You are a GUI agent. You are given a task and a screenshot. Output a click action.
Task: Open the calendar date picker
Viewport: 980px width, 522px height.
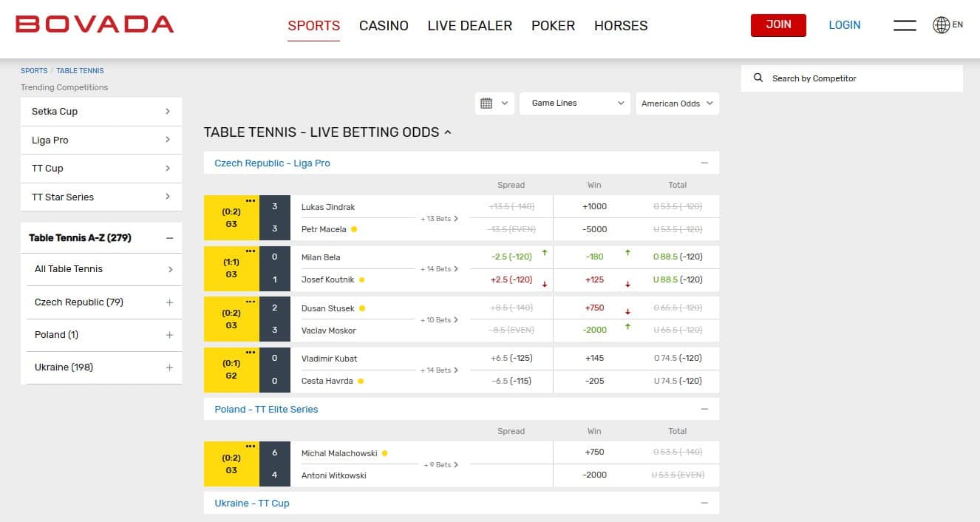pyautogui.click(x=495, y=104)
